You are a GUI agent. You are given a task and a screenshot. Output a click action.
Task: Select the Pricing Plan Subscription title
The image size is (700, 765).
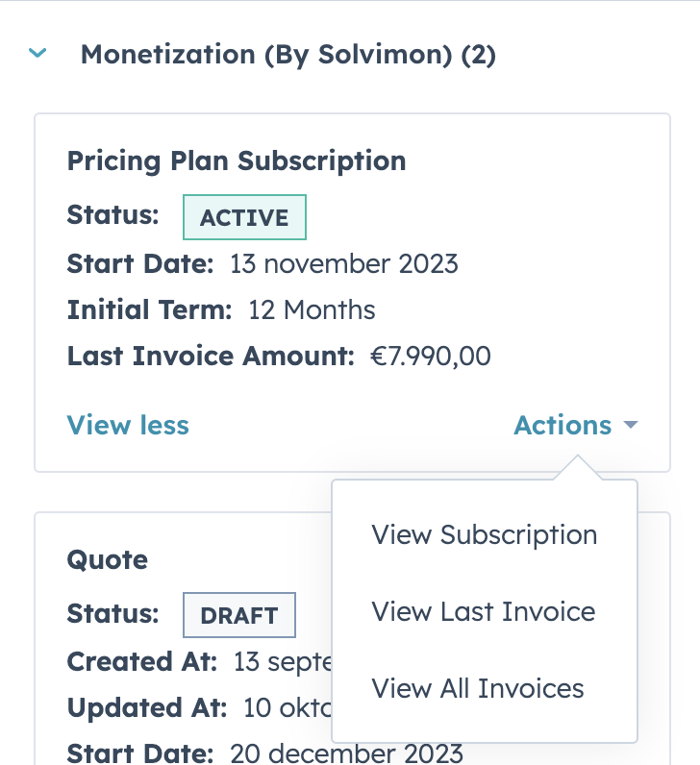click(x=237, y=160)
